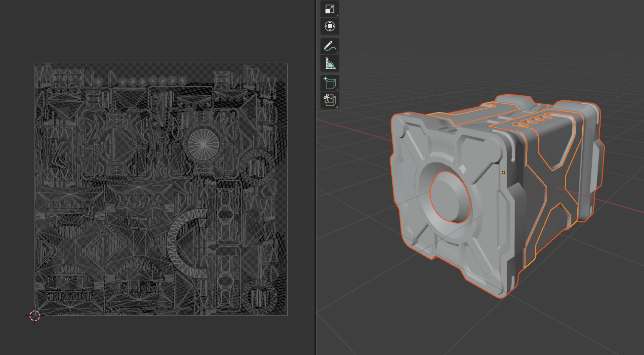Choose the Measure ruler tool
This screenshot has width=644, height=355.
pos(330,64)
